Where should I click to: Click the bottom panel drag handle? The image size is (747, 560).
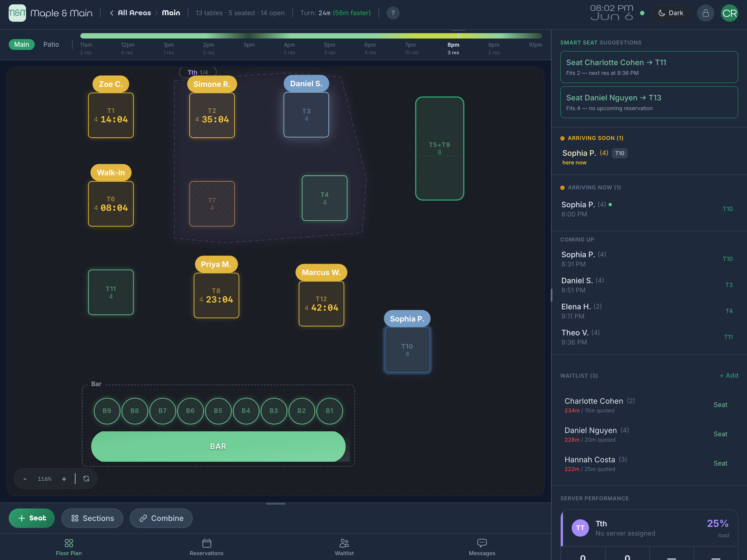point(276,504)
